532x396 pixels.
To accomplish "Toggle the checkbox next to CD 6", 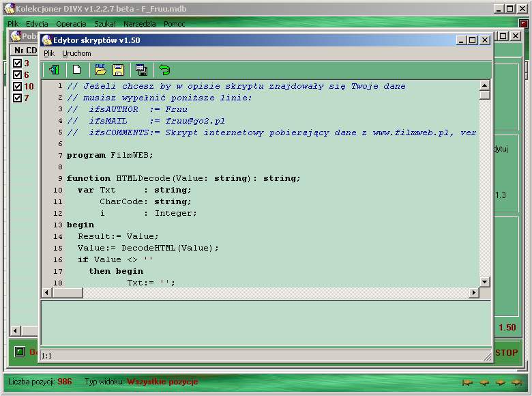I will 18,75.
